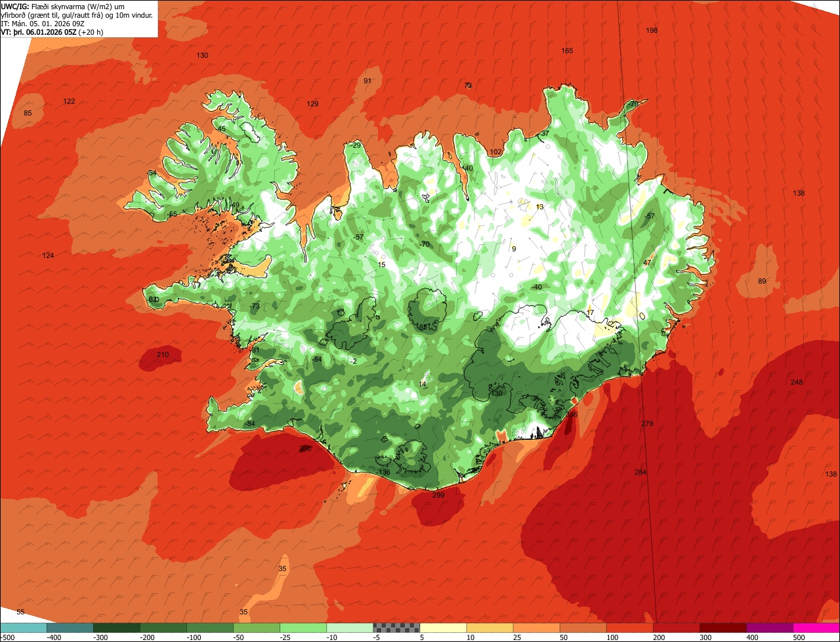Click the flux value 299 off south coast
840x642 pixels.
pyautogui.click(x=438, y=495)
